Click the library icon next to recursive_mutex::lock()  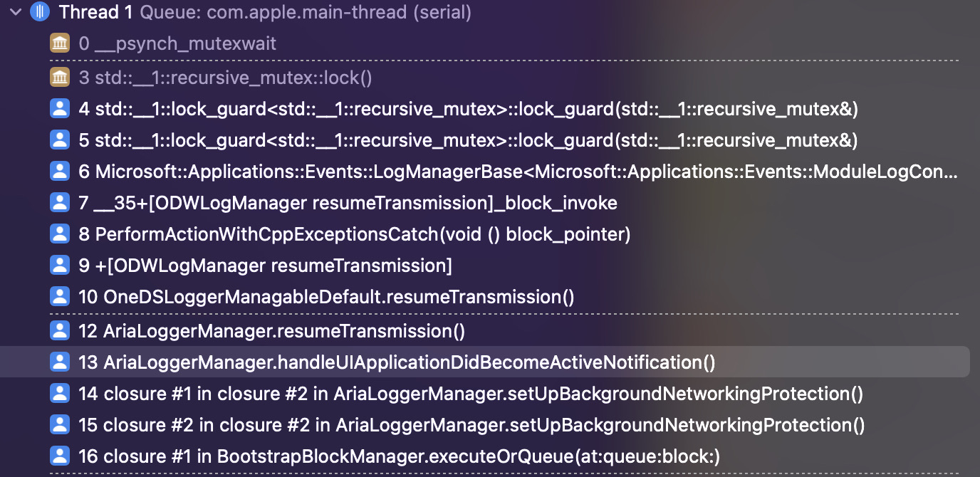60,77
